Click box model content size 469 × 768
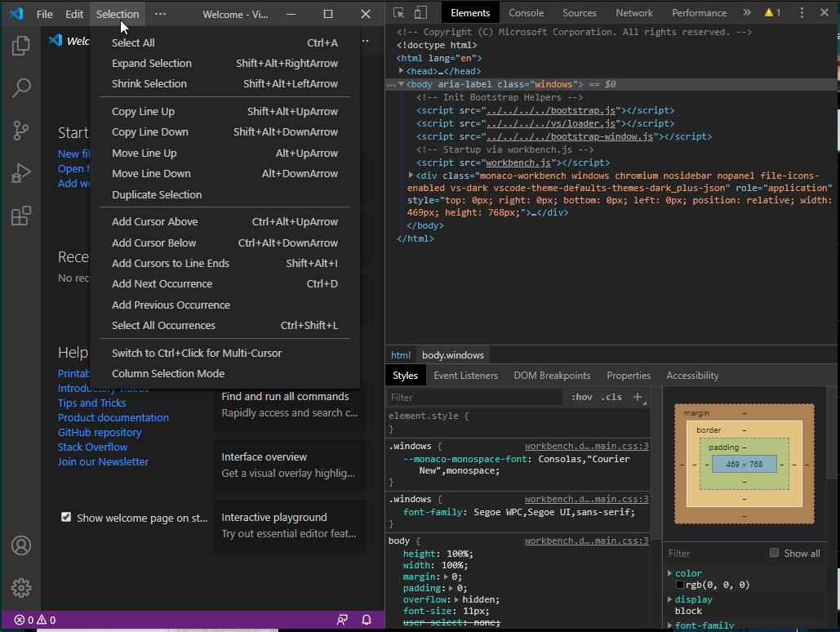 (744, 465)
